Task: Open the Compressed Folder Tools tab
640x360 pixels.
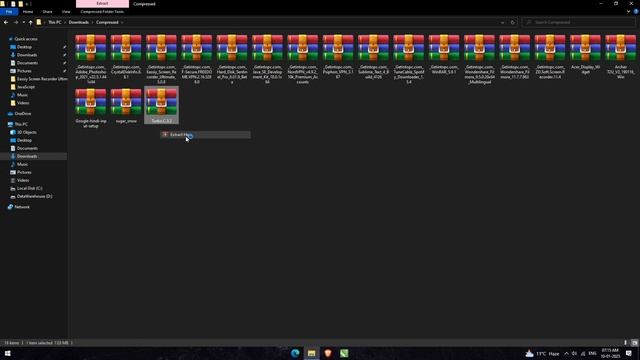Action: pos(102,12)
